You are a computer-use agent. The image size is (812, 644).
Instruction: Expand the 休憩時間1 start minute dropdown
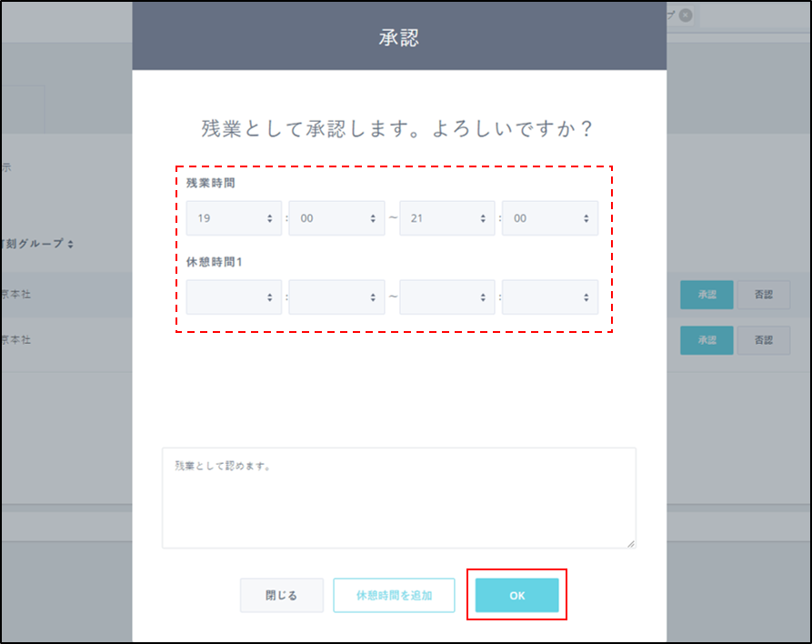pyautogui.click(x=336, y=297)
